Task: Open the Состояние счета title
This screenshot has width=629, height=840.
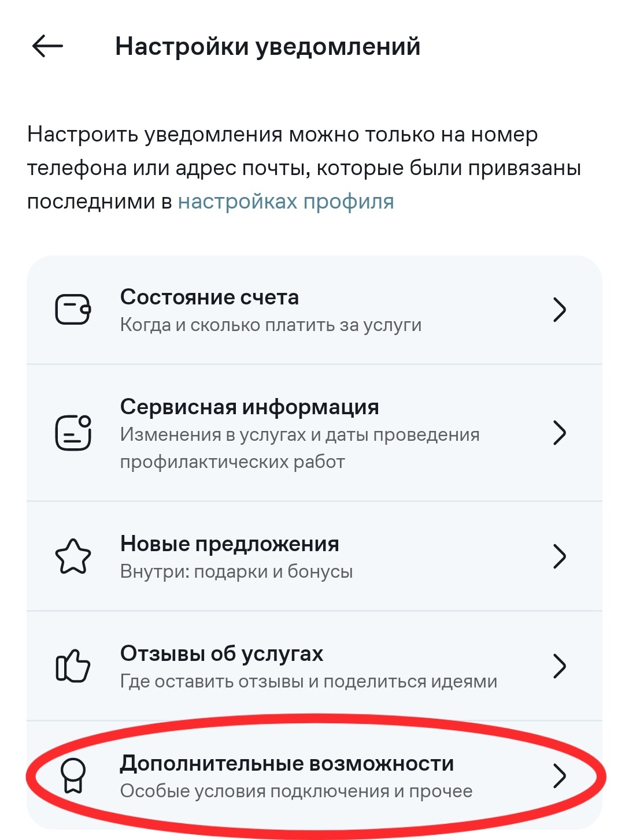Action: 209,297
